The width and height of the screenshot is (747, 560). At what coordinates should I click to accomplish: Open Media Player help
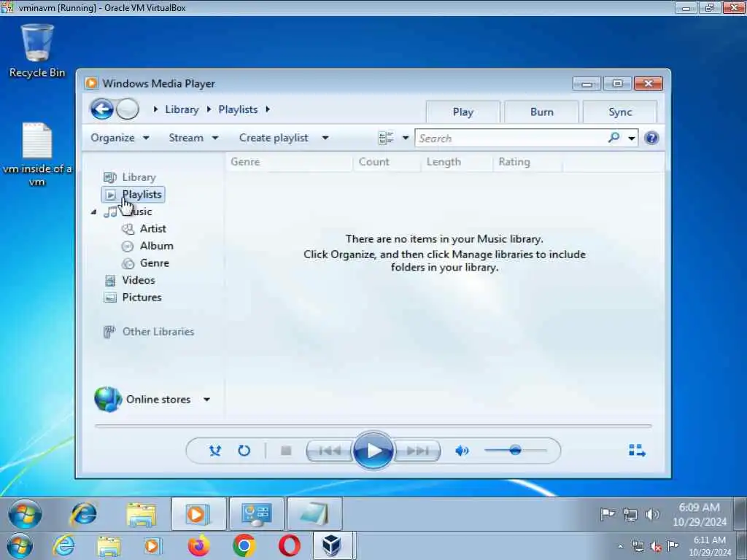point(651,138)
